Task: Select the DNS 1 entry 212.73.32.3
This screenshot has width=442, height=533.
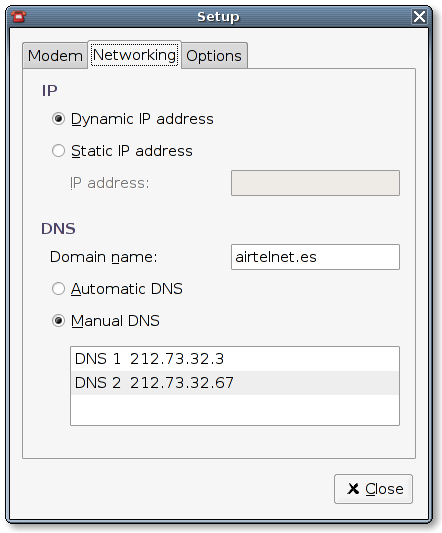Action: click(235, 359)
